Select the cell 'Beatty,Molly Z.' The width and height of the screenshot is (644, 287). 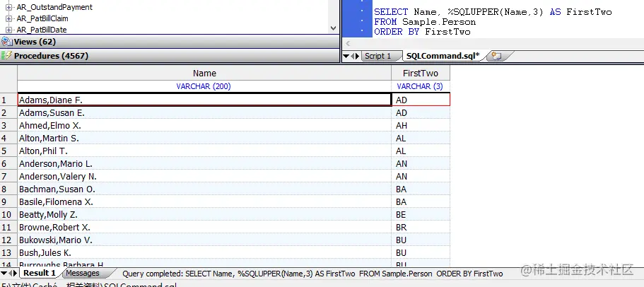point(204,215)
